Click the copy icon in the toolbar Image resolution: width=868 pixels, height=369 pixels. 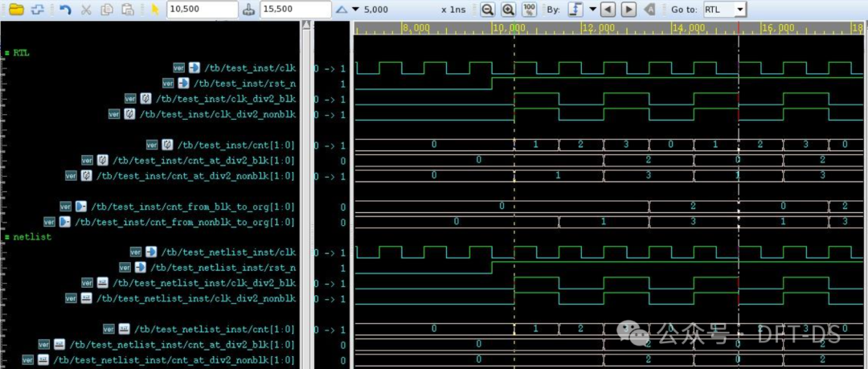coord(107,10)
